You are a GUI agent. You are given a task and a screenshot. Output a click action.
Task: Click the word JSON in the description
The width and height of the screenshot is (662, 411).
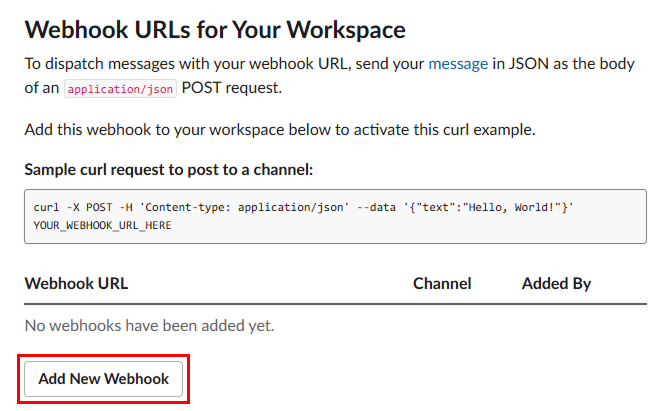point(528,64)
